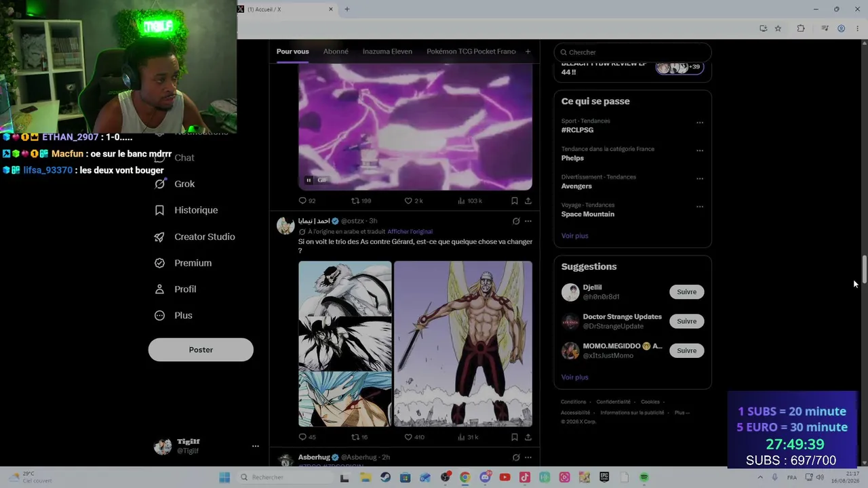868x488 pixels.
Task: Open Grok actions on Asberhug post
Action: pos(516,457)
